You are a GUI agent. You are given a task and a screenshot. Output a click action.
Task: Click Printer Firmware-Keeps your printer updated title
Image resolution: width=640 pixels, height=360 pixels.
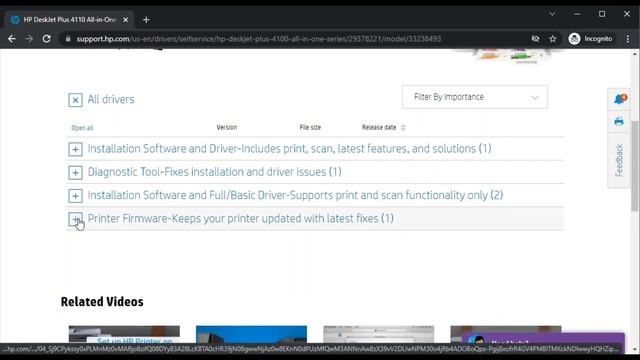click(x=240, y=218)
